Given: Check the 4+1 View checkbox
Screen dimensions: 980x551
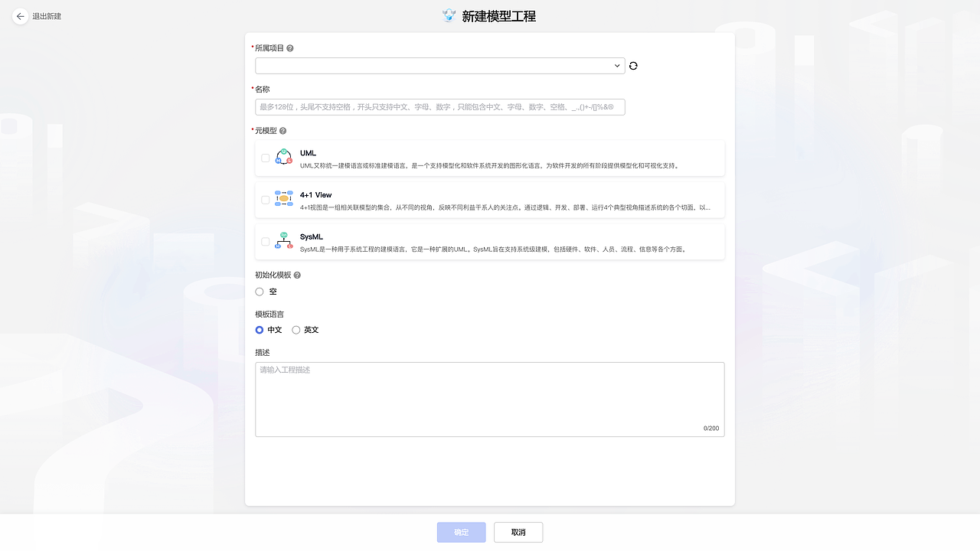Looking at the screenshot, I should (x=265, y=200).
